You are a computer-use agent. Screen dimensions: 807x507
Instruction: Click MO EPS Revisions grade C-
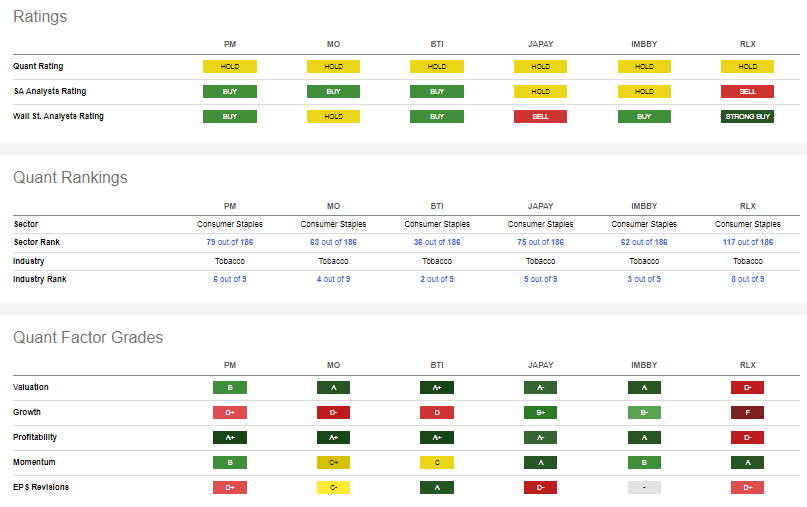pos(333,487)
